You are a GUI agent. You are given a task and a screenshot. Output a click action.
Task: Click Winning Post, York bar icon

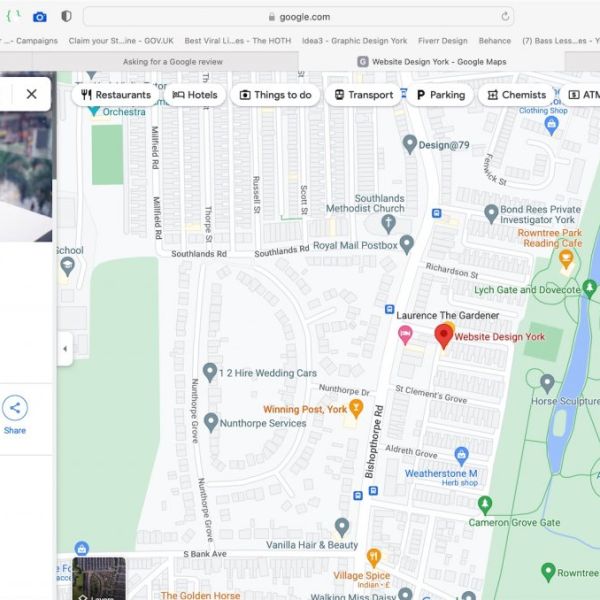click(x=356, y=408)
